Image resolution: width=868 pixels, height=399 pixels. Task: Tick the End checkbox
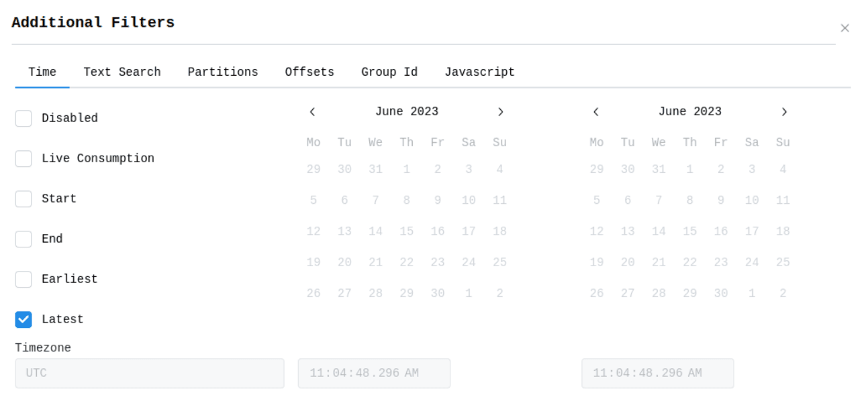23,239
